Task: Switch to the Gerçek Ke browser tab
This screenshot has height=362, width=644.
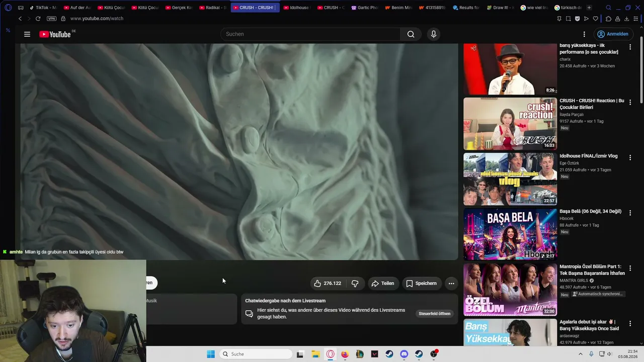Action: coord(179,8)
